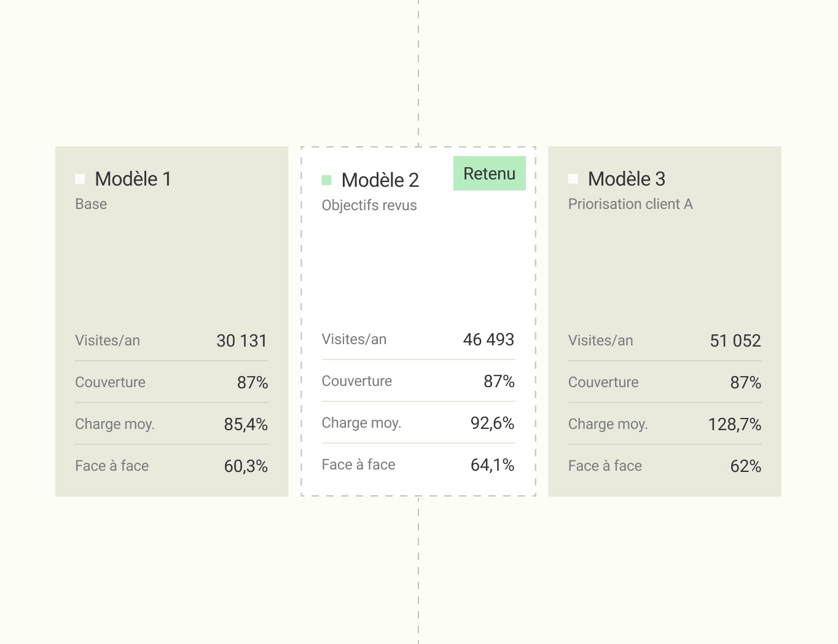The image size is (838, 644).
Task: Click Charge moy. value 128,7%
Action: (x=735, y=424)
